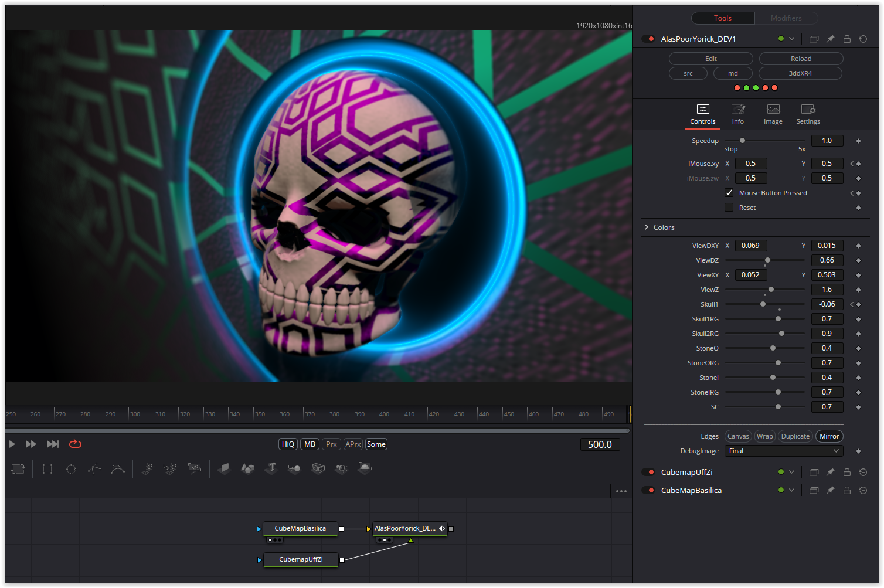
Task: Reset CubemapUffZi settings
Action: pos(863,472)
